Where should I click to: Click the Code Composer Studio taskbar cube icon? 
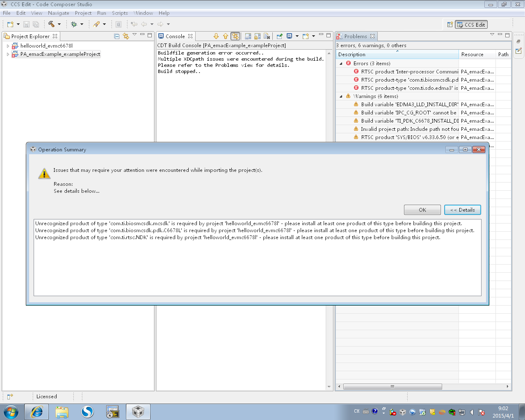[x=138, y=412]
